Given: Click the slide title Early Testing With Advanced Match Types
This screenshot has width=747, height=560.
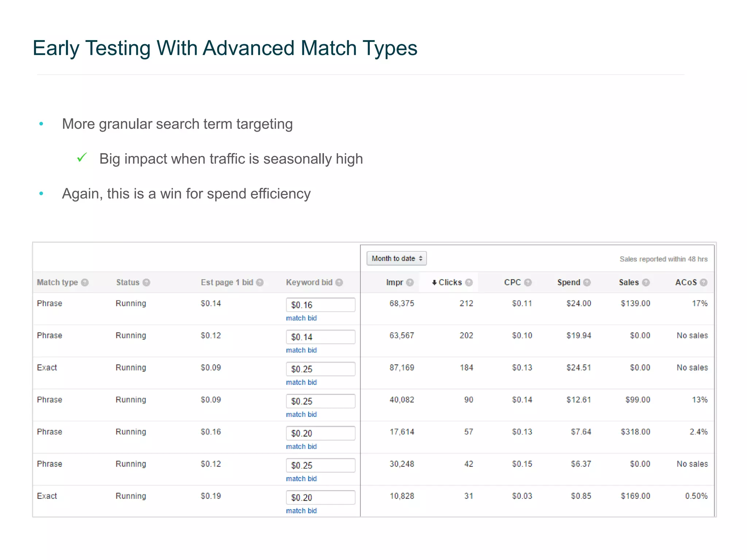Looking at the screenshot, I should pyautogui.click(x=225, y=48).
